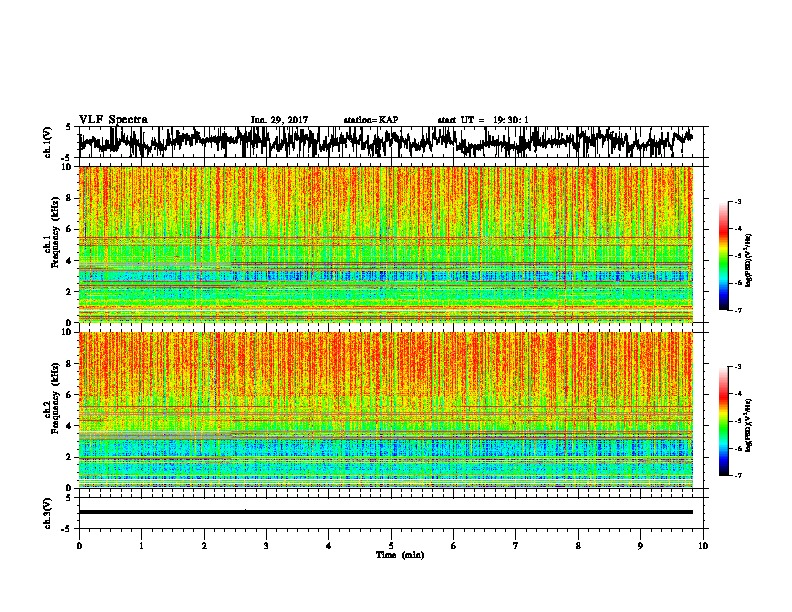Click the "5" tick label on the time axis
Viewport: 792px width, 612px height.
[391, 546]
